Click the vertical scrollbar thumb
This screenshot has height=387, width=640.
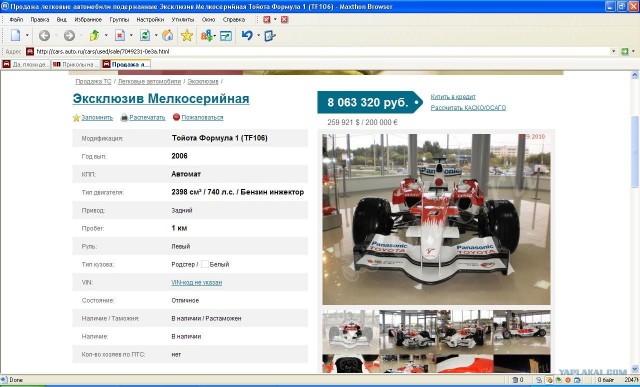[x=635, y=151]
